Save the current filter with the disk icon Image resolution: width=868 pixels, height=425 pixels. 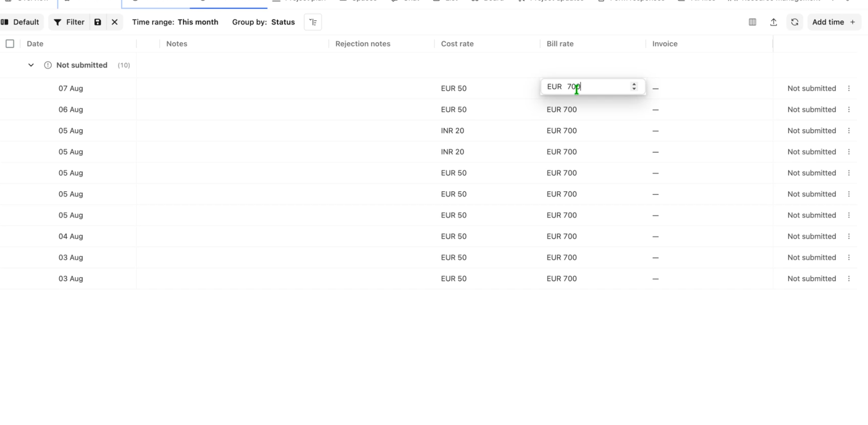98,22
